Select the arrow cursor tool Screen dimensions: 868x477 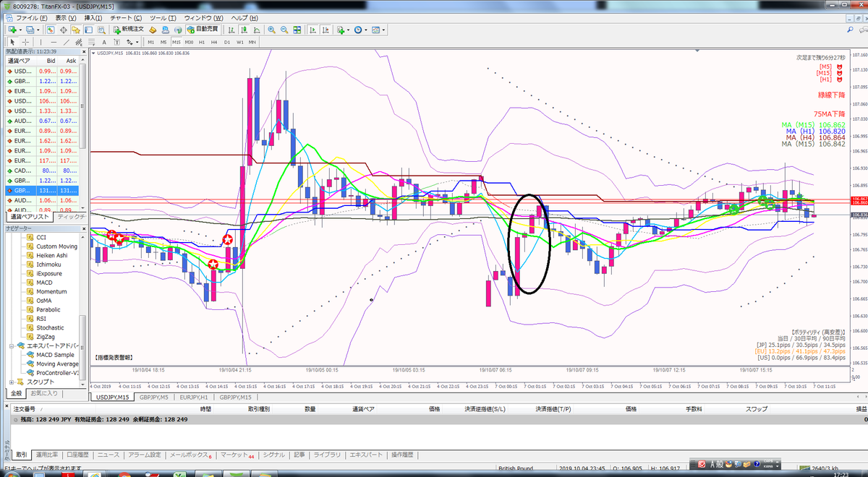(12, 42)
